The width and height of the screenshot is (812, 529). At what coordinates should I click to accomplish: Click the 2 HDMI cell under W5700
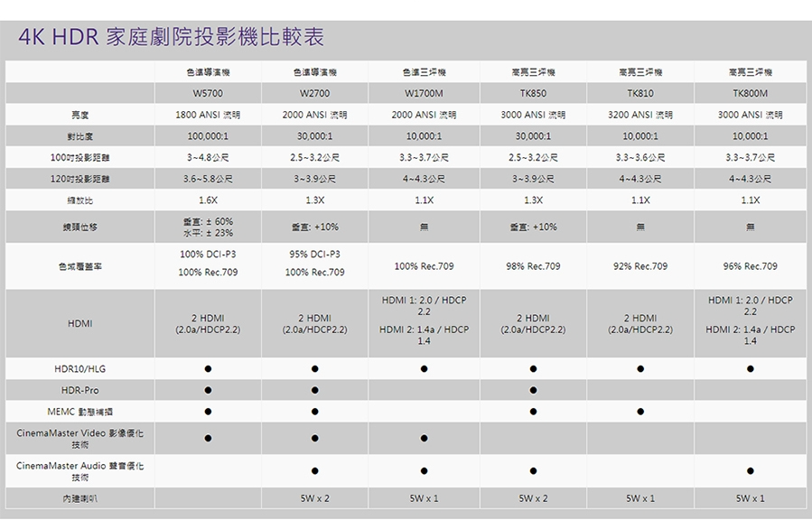(x=208, y=323)
